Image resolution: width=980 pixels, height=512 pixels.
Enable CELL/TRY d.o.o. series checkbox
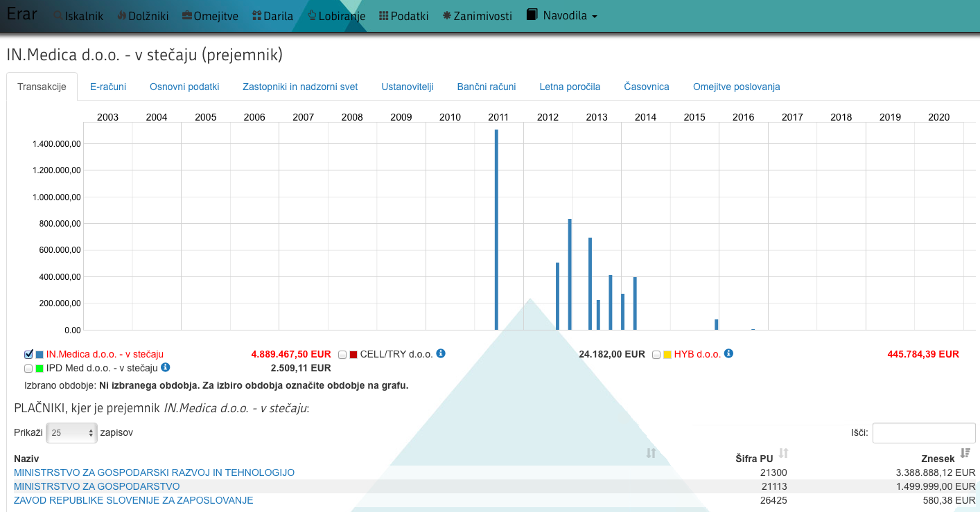tap(342, 355)
